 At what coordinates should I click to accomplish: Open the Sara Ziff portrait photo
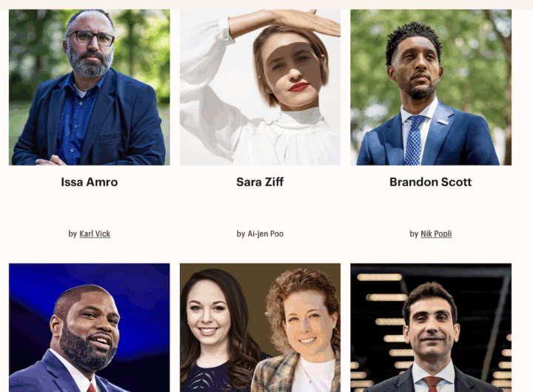260,87
